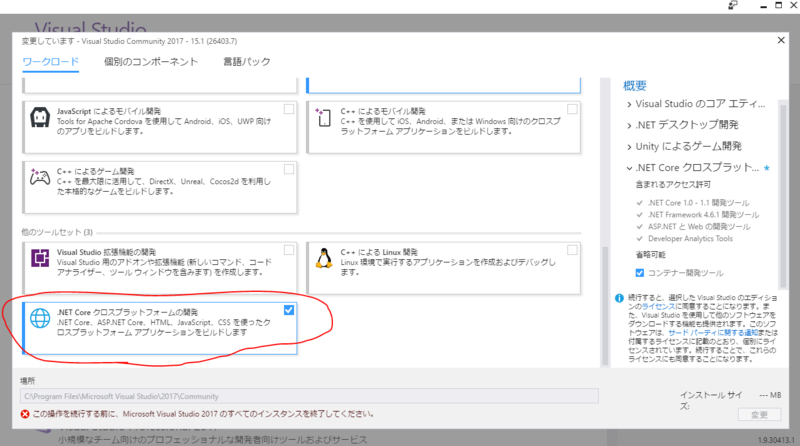Screen dimensions: 800x446
Task: Click the Visual Studio extension development icon
Action: coord(40,258)
